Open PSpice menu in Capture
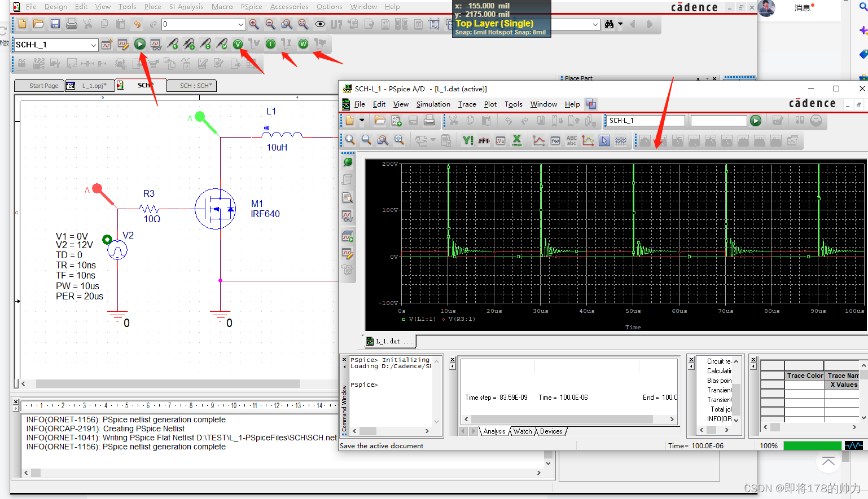Image resolution: width=868 pixels, height=499 pixels. 251,7
